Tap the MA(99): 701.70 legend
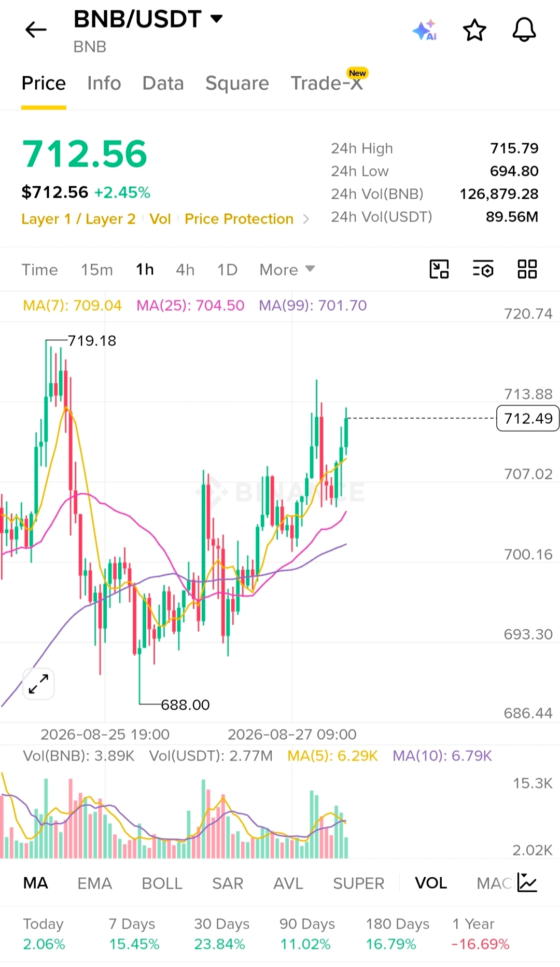The image size is (560, 967). click(313, 305)
